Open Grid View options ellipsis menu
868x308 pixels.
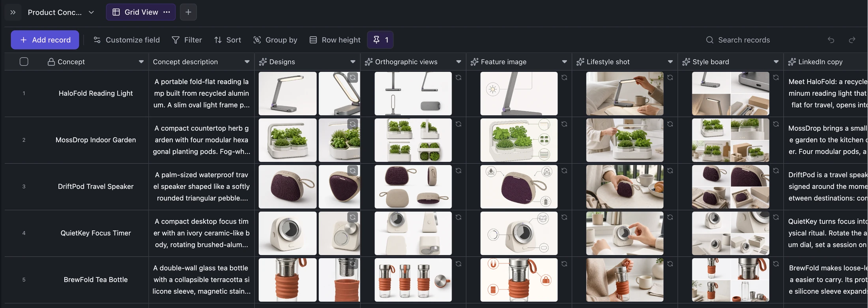tap(167, 12)
